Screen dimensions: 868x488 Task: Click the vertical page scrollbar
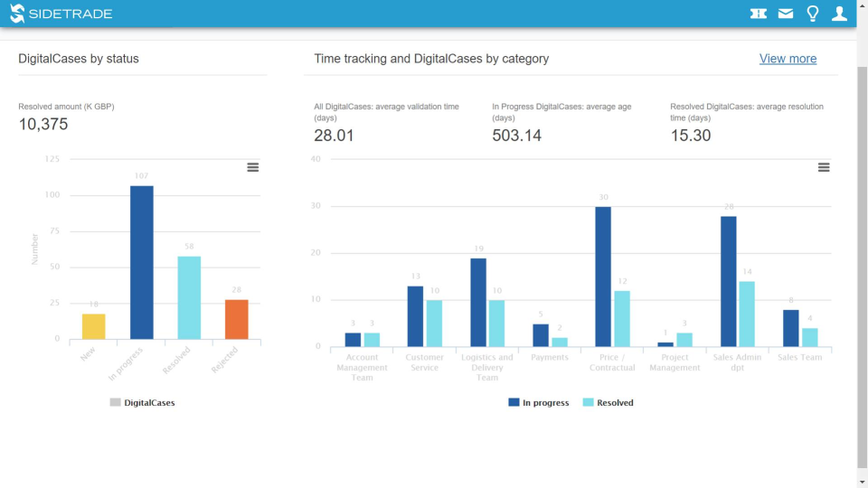[x=862, y=266]
